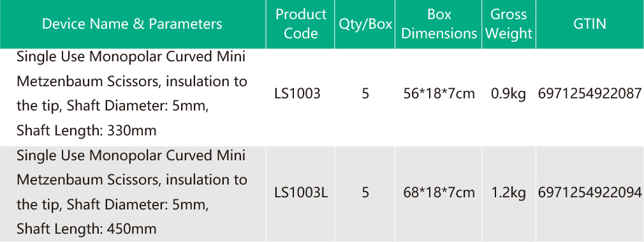
Task: Select gross weight 1.2kg cell
Action: 508,193
